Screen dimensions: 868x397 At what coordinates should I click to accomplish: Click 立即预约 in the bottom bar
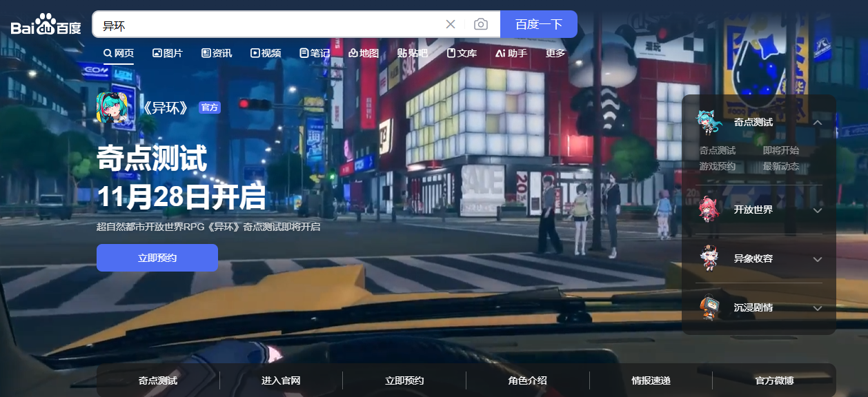click(x=404, y=380)
